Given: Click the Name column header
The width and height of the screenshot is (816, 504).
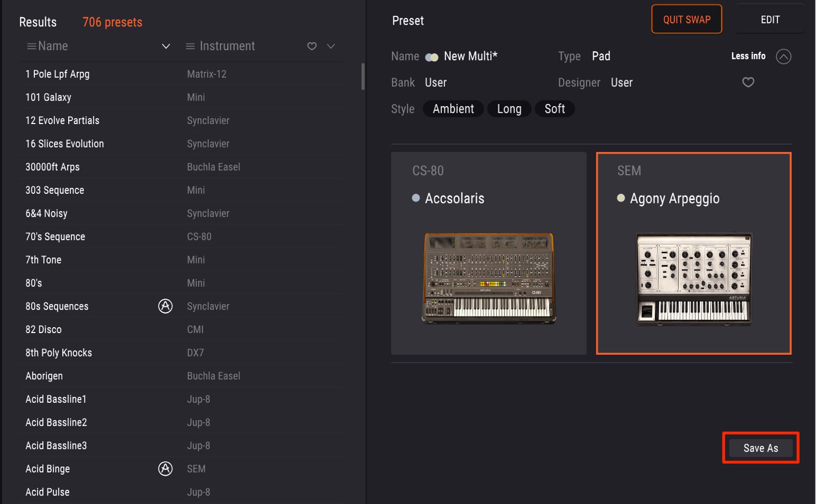Looking at the screenshot, I should pos(53,46).
